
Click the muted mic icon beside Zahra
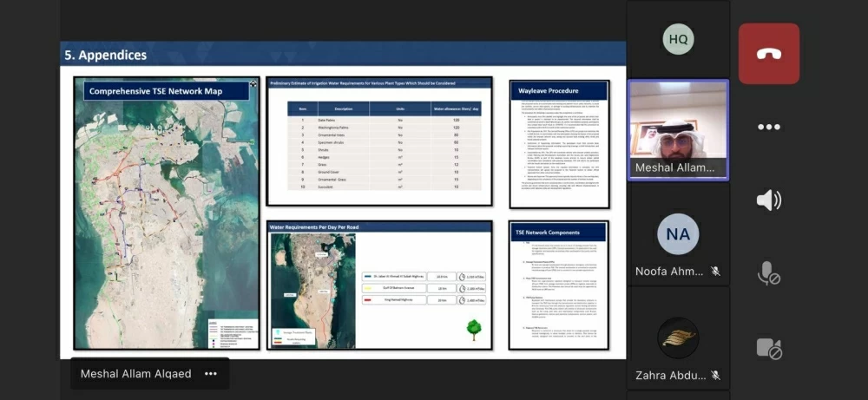coord(716,375)
